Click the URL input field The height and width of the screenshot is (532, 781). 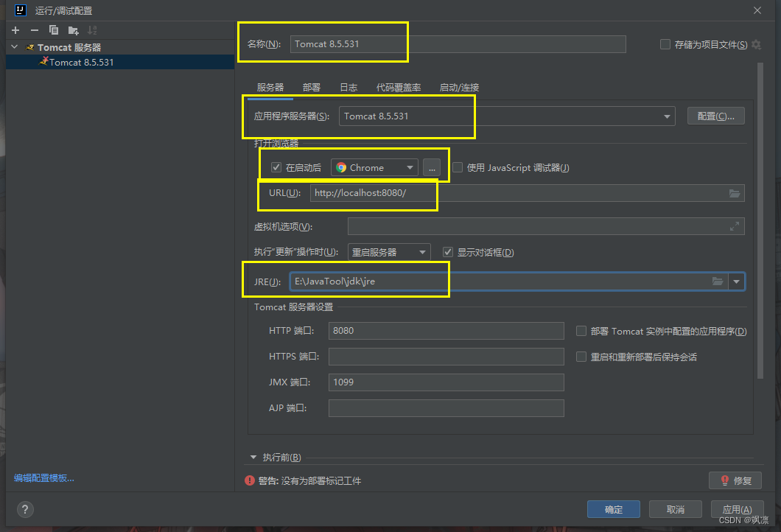(x=527, y=193)
